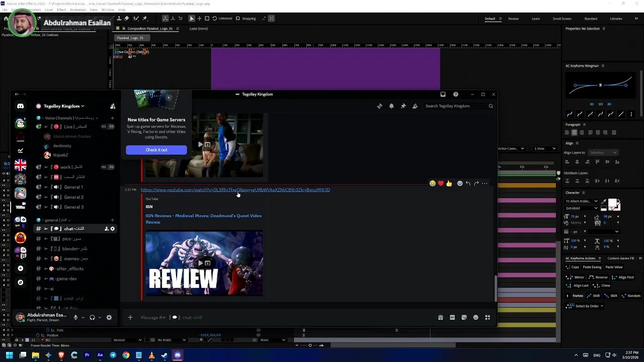The image size is (644, 362).
Task: Open Layer menu in After Effects
Action: (49, 10)
